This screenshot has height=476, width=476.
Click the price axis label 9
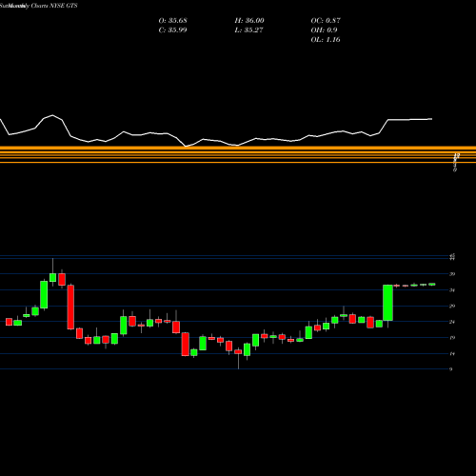(451, 369)
